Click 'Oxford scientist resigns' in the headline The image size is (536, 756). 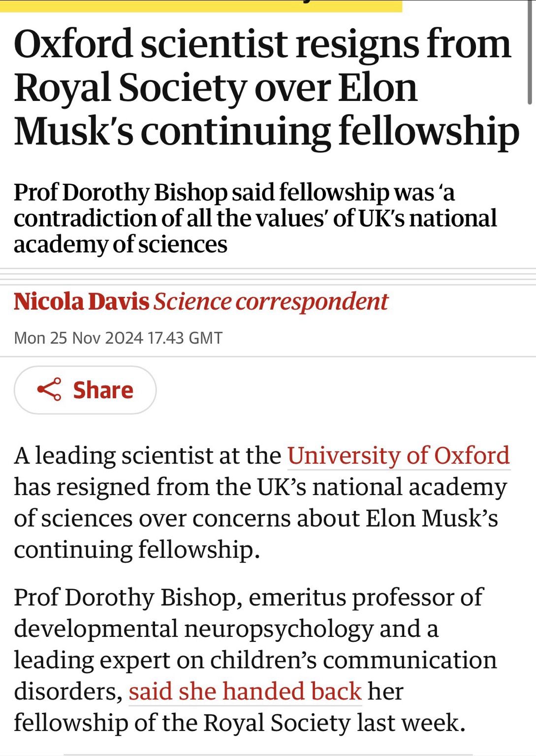[167, 44]
